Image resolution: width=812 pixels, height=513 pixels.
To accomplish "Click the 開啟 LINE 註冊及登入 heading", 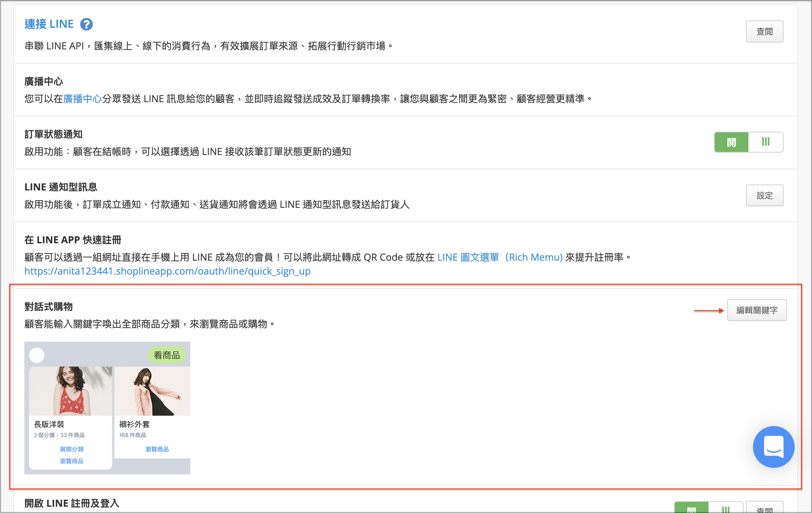I will click(x=72, y=504).
